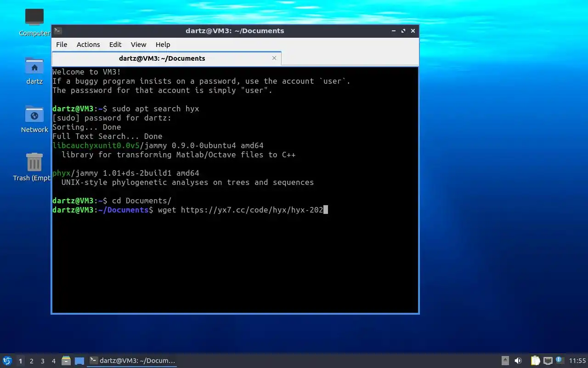Click the 'cd Documents/' command text
This screenshot has height=368, width=588.
141,201
